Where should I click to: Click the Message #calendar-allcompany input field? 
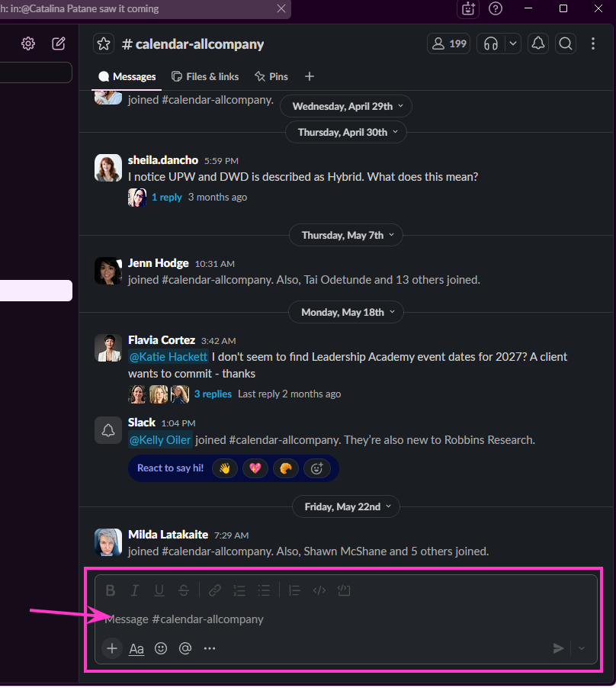click(x=346, y=619)
